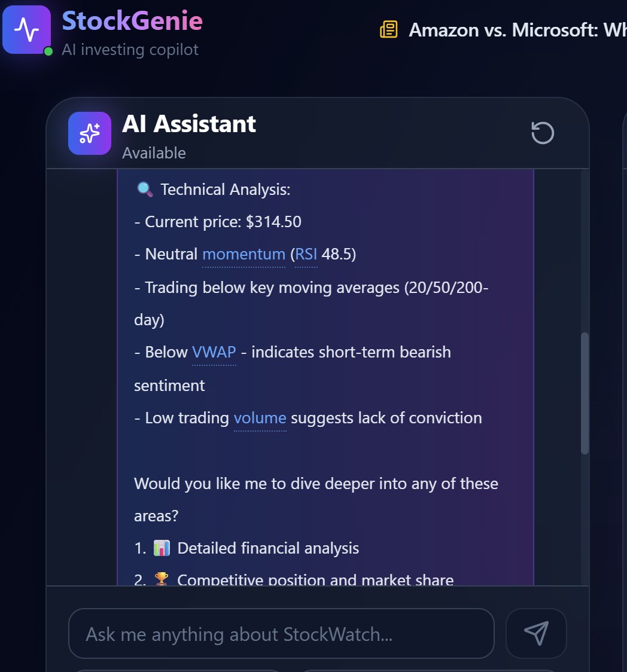This screenshot has height=672, width=627.
Task: Click the magnifier emoji beside Technical Analysis
Action: click(144, 190)
